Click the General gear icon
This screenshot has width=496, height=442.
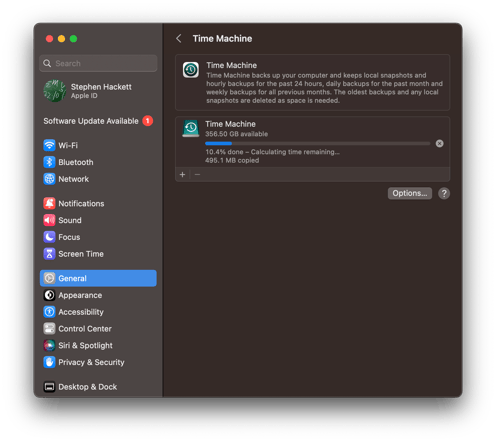tap(49, 278)
